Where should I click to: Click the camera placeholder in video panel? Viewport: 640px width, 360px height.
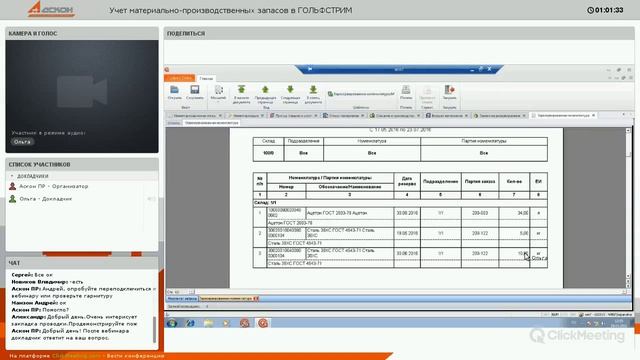coord(82,91)
